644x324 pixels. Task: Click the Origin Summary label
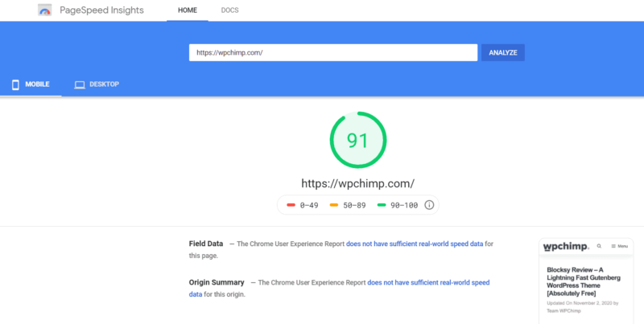[x=217, y=282]
